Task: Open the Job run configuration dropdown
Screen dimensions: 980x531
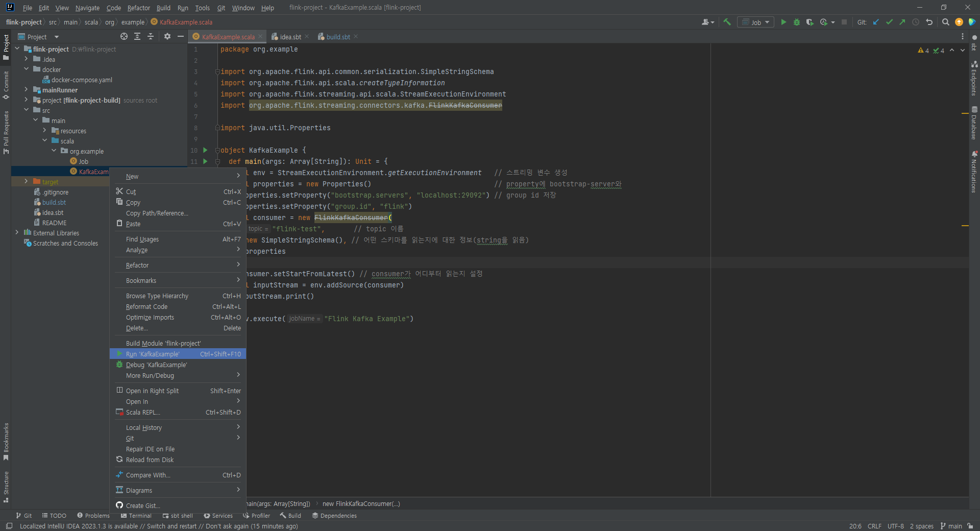Action: tap(755, 22)
